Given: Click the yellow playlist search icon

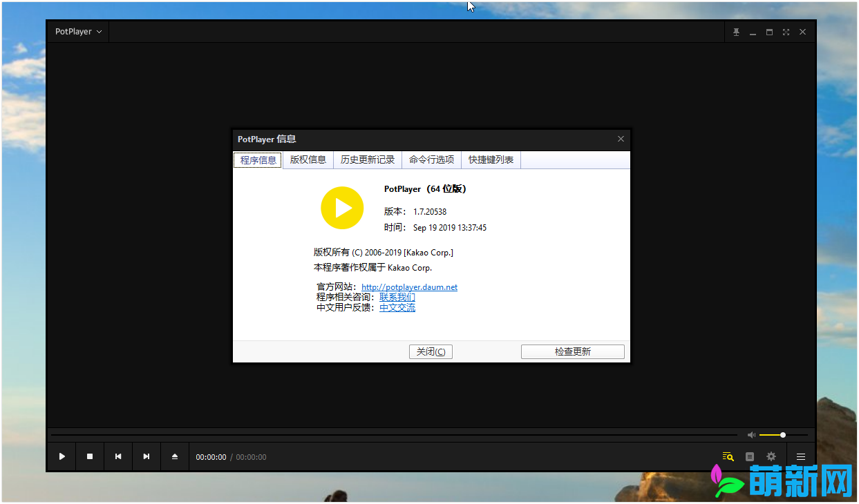Looking at the screenshot, I should click(x=728, y=456).
